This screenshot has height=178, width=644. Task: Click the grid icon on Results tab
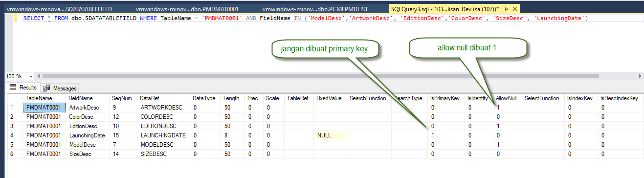click(x=13, y=88)
